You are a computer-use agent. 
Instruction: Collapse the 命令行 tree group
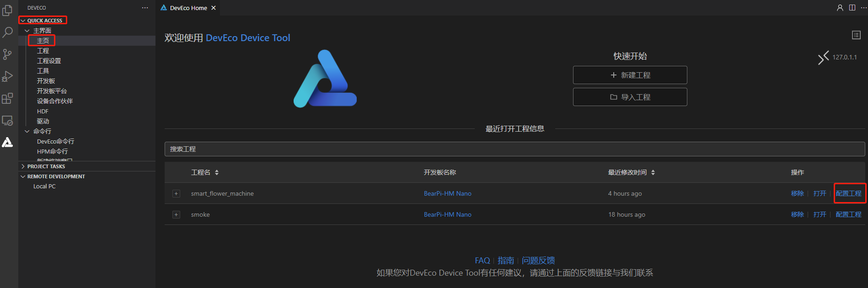point(27,131)
